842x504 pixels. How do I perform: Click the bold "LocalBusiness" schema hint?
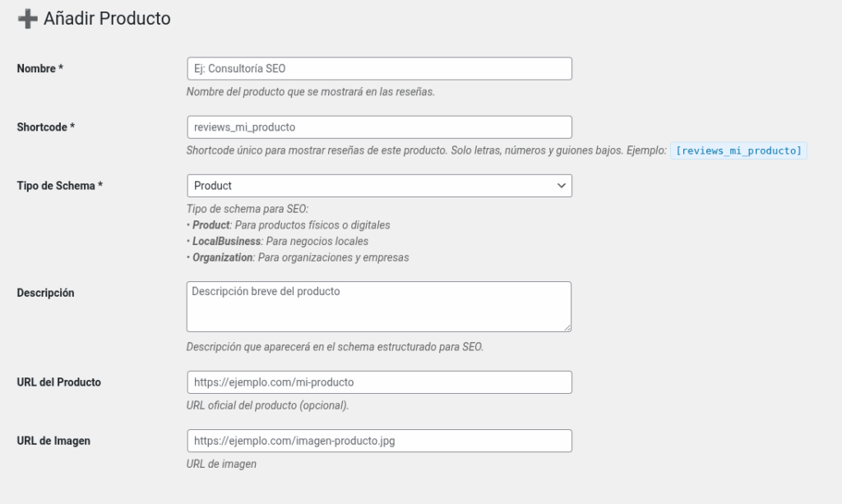click(x=227, y=242)
